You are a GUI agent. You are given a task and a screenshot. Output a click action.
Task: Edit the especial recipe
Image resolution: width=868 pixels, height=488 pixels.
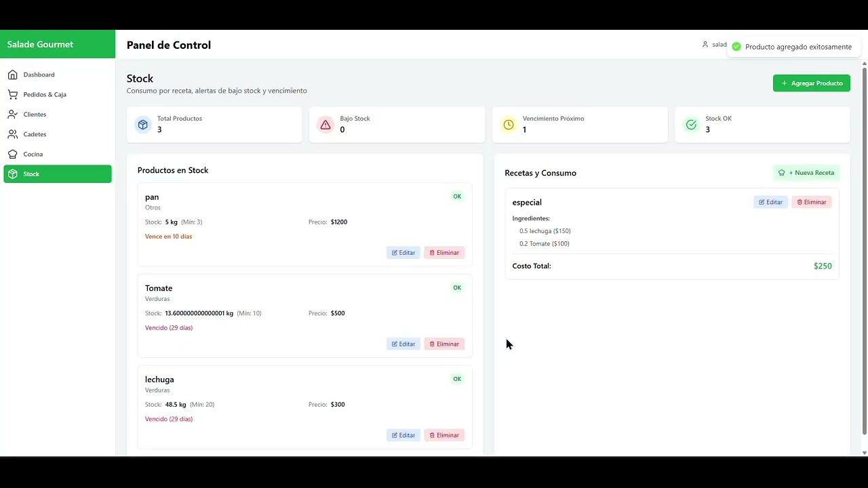coord(770,202)
